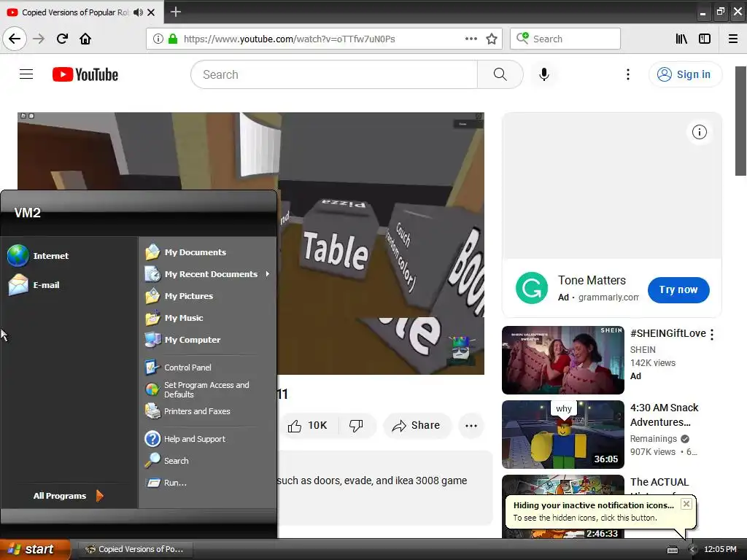Click the keyboard icon in system tray

pyautogui.click(x=672, y=550)
